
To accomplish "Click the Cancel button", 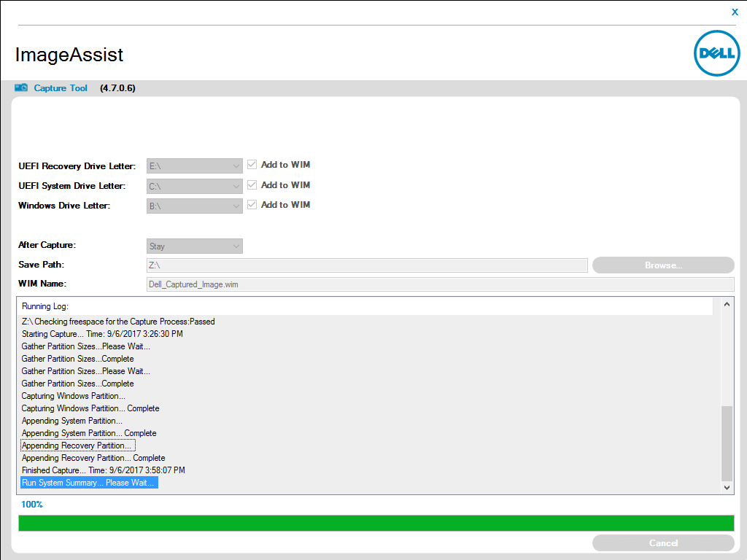I will [663, 542].
